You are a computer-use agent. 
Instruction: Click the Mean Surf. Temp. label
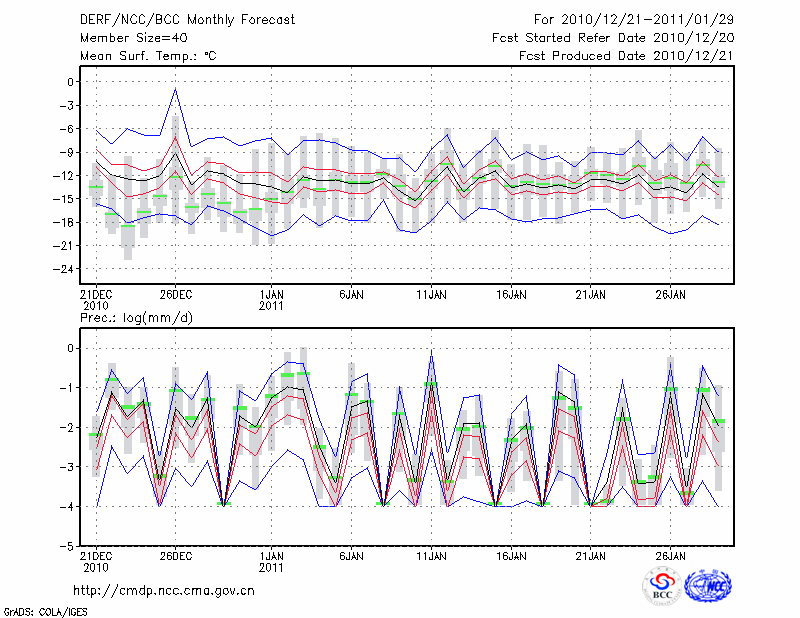148,56
